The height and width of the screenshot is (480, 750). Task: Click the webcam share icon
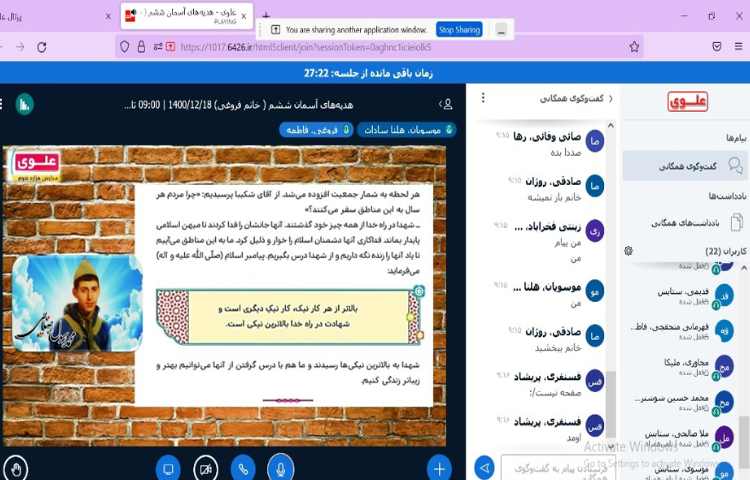[x=206, y=469]
